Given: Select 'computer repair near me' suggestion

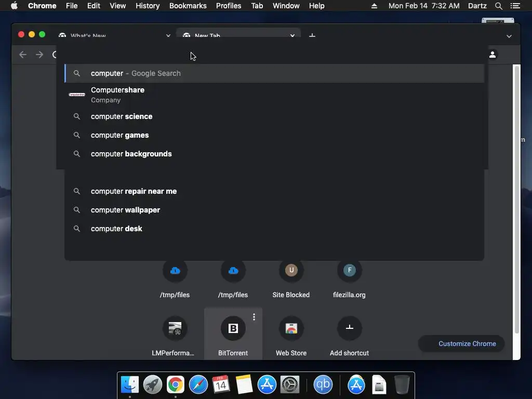Looking at the screenshot, I should pos(274,191).
